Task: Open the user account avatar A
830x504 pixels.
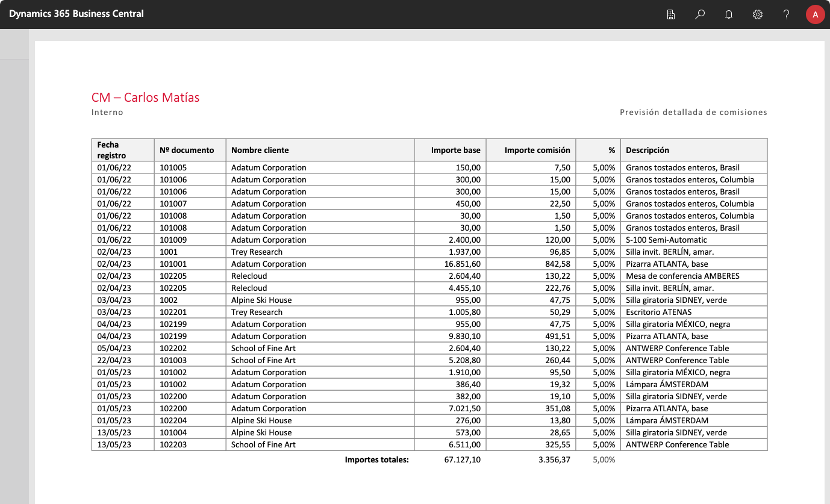Action: click(x=815, y=14)
